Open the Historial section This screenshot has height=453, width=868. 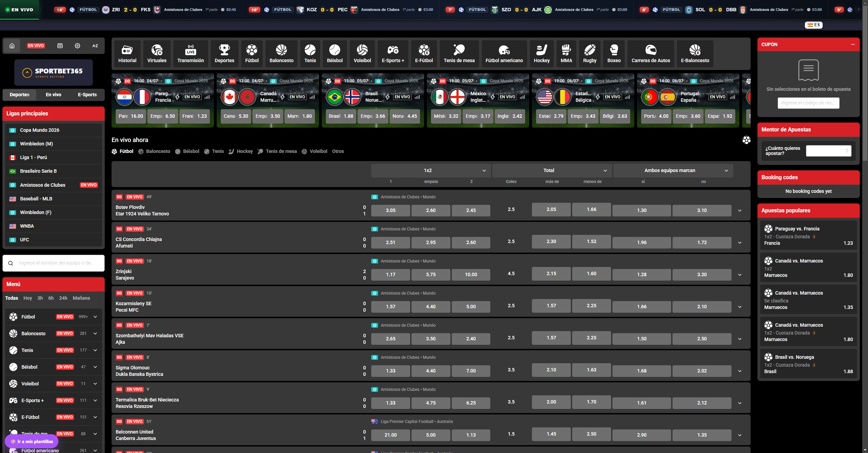click(x=127, y=54)
